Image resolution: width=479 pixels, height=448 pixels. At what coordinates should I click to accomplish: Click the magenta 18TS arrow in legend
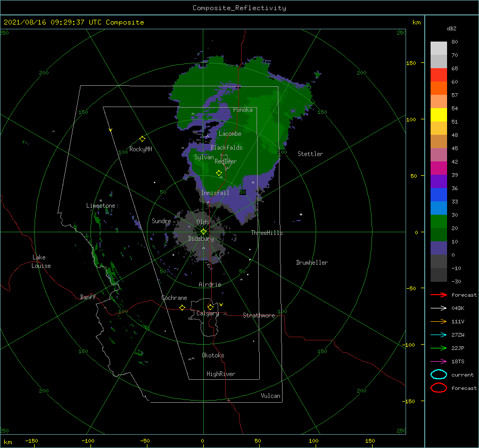(439, 362)
